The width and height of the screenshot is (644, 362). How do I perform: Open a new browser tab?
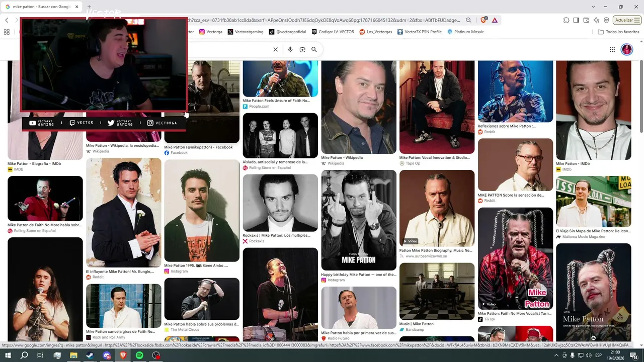coord(89,7)
